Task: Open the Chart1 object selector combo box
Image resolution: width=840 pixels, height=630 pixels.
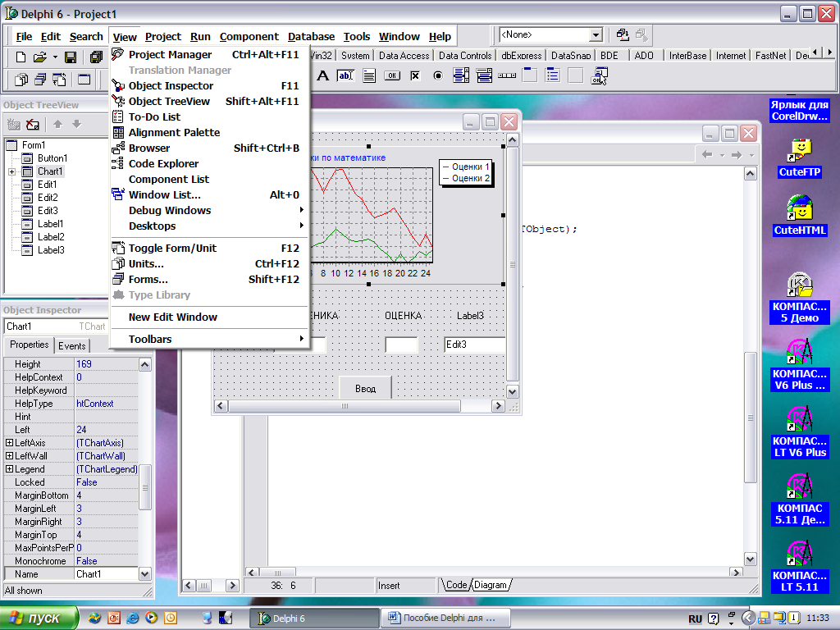Action: (57, 326)
